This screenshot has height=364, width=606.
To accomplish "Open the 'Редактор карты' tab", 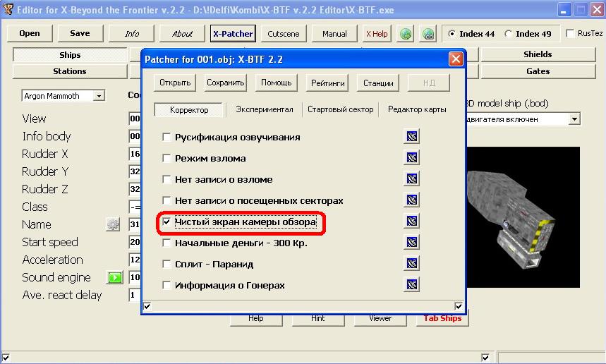I will pos(416,109).
